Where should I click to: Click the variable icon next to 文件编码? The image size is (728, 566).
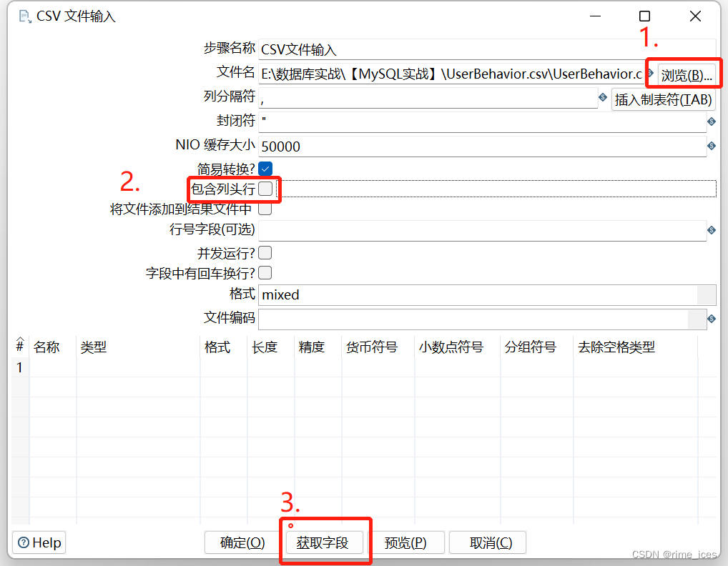(712, 319)
